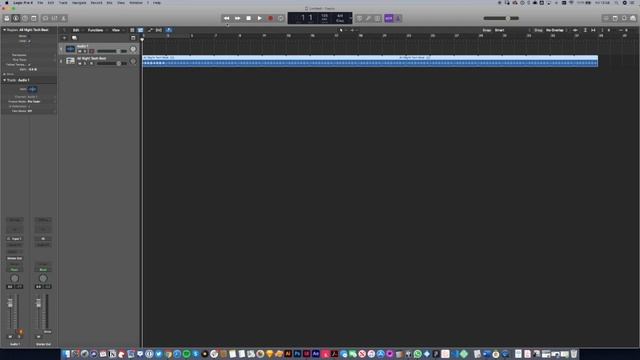640x360 pixels.
Task: Record-enable the Audio 1 track
Action: 91,51
